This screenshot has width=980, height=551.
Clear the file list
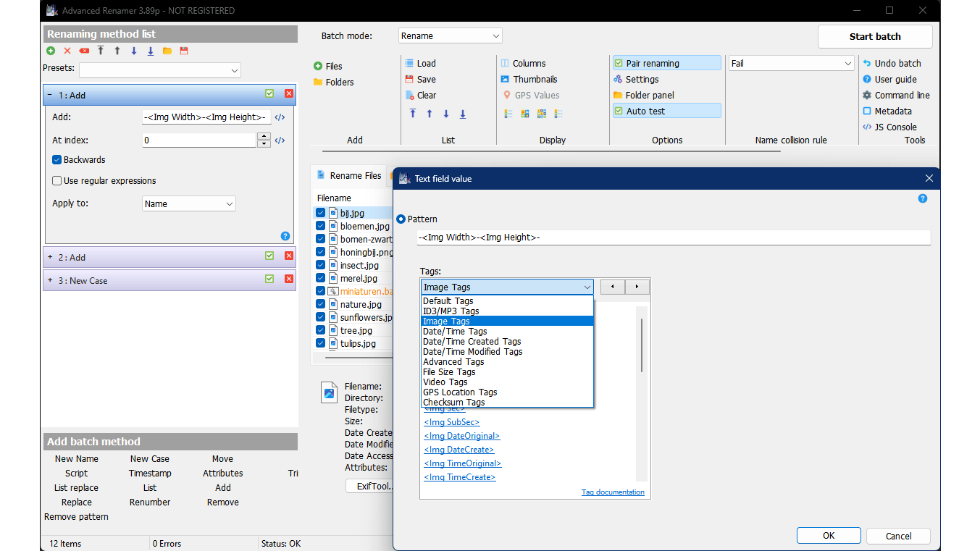[x=420, y=95]
